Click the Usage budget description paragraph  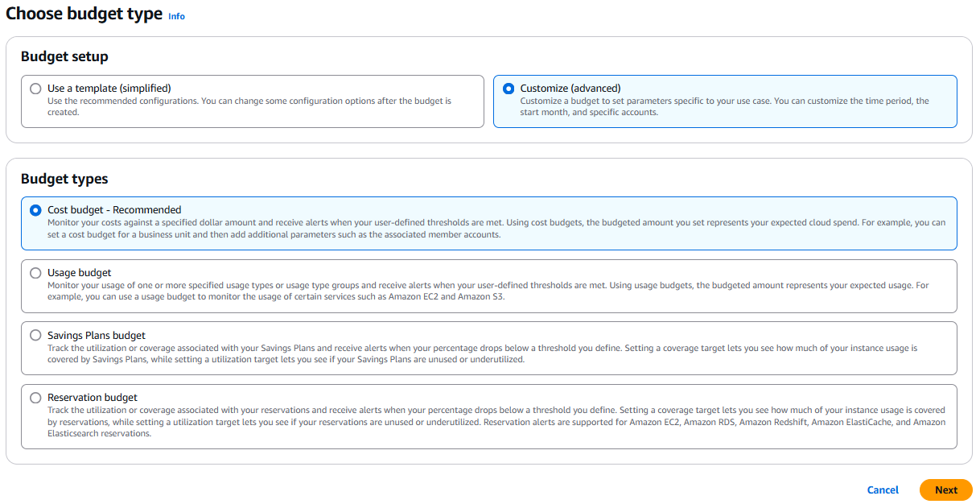(x=488, y=291)
